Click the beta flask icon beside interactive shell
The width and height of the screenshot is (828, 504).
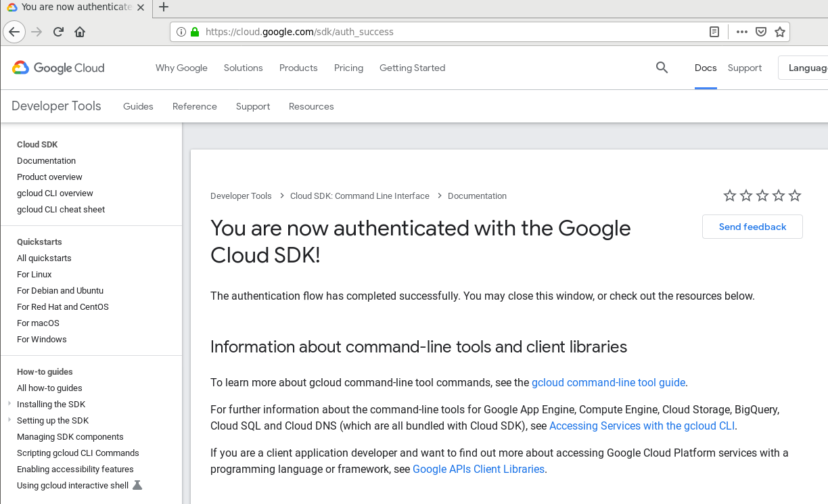point(137,485)
